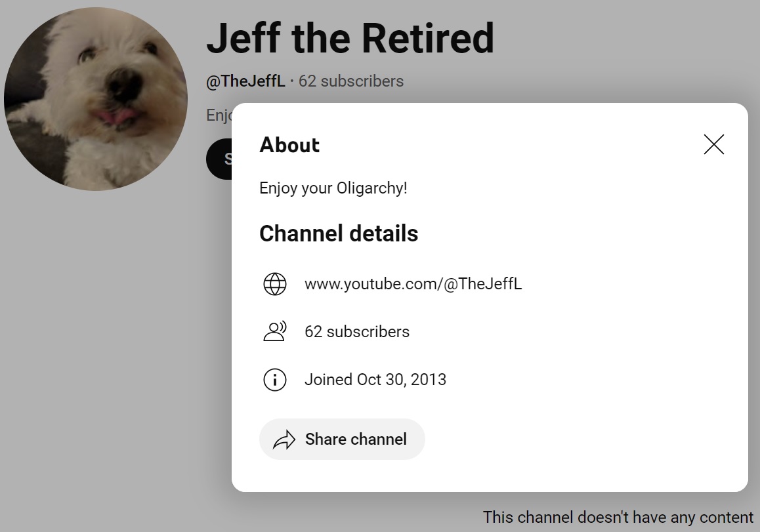Image resolution: width=760 pixels, height=532 pixels.
Task: Click the truncated description behind the dialog
Action: coord(219,115)
